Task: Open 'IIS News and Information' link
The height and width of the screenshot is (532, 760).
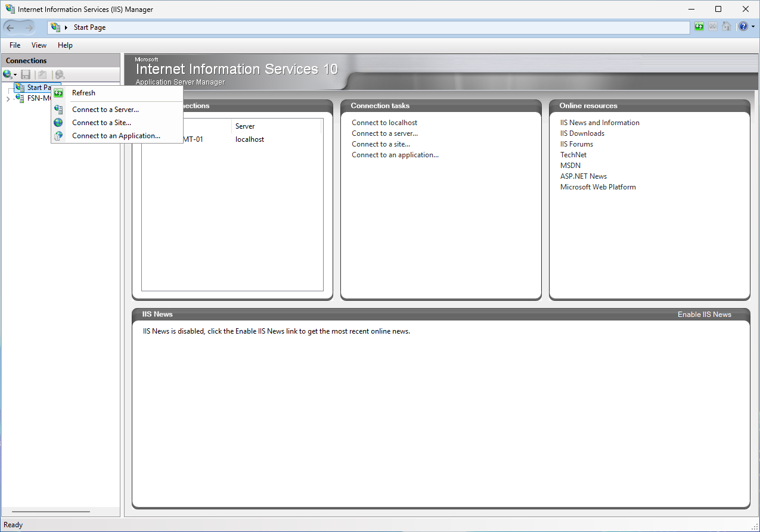Action: click(600, 123)
